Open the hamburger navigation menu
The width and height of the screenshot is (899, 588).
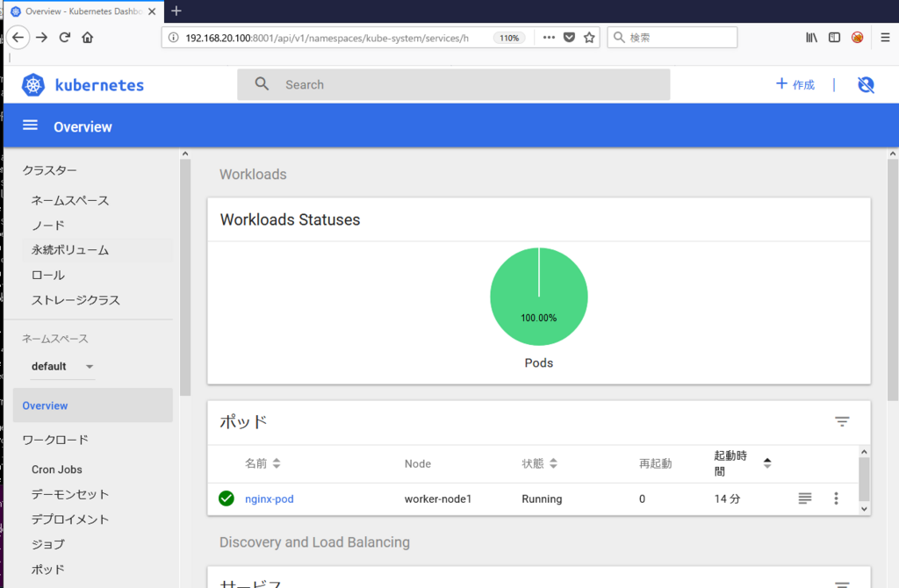pyautogui.click(x=30, y=125)
